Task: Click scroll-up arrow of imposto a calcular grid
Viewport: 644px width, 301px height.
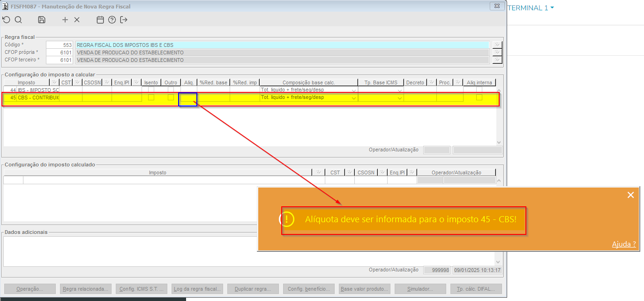Action: (x=499, y=90)
